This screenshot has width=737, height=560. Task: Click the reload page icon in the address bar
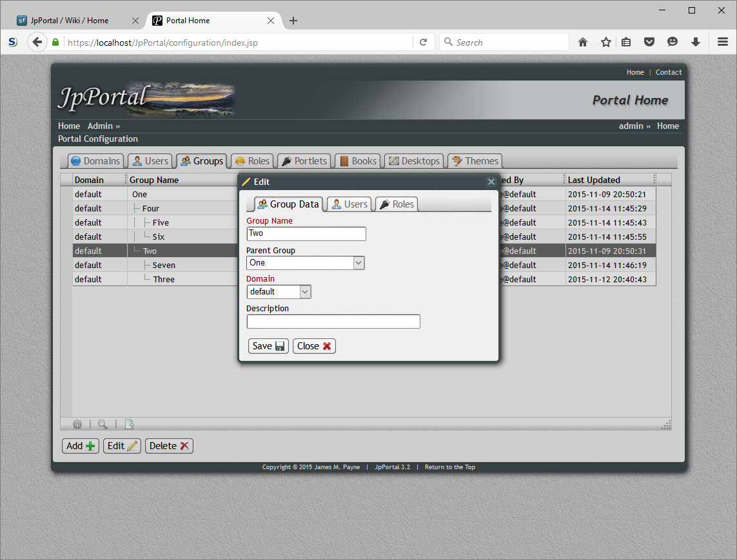tap(424, 42)
